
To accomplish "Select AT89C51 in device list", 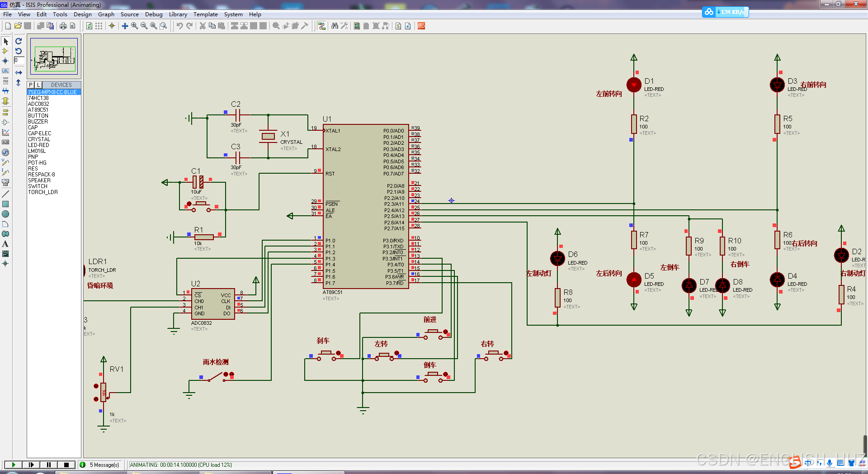I will click(x=54, y=109).
